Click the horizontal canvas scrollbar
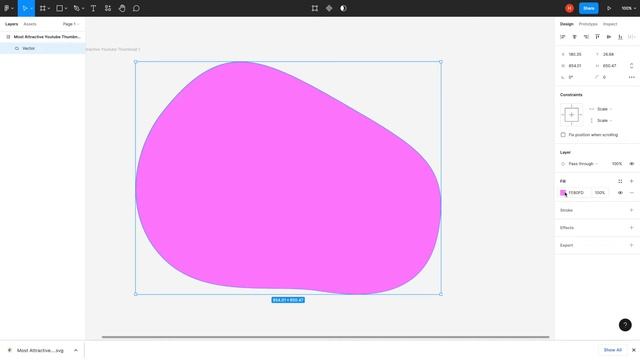Viewport: 640px width, 360px height. [325, 337]
